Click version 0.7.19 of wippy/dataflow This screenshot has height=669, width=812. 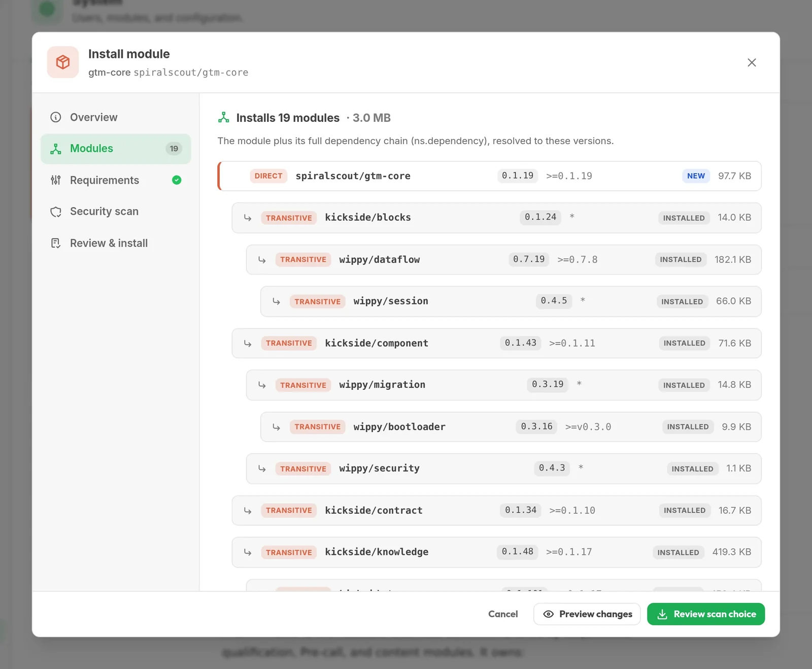529,259
